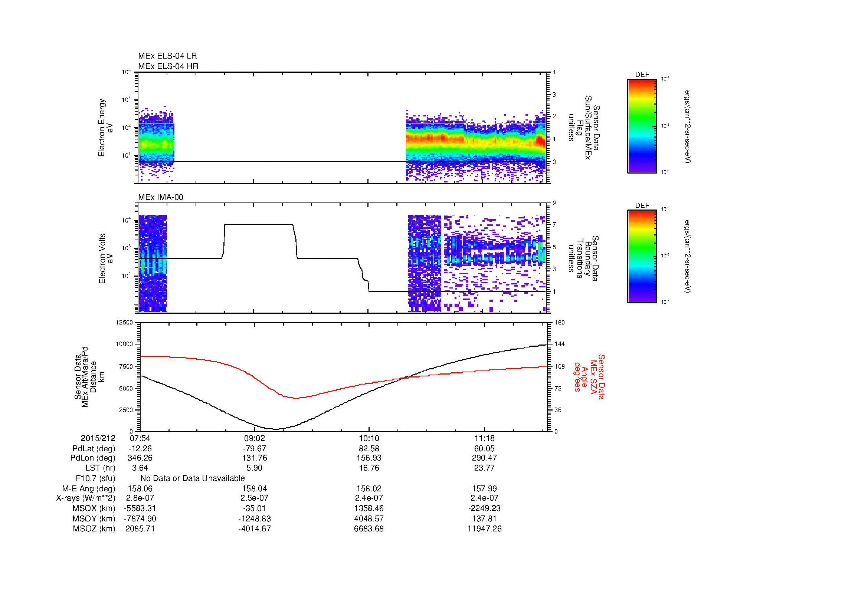868x613 pixels.
Task: Click LST value '23.77'
Action: (x=484, y=468)
